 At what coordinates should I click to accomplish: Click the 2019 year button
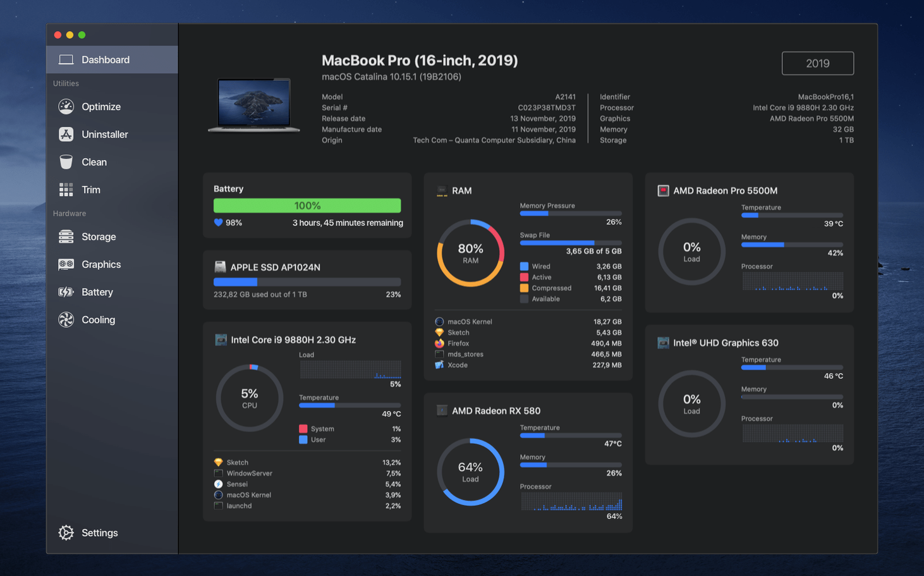818,63
